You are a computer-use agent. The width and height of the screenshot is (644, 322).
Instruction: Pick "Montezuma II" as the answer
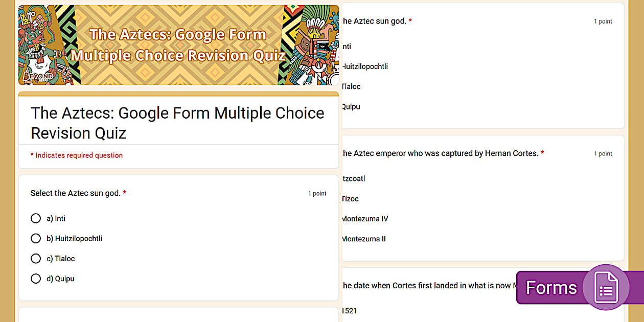(363, 239)
